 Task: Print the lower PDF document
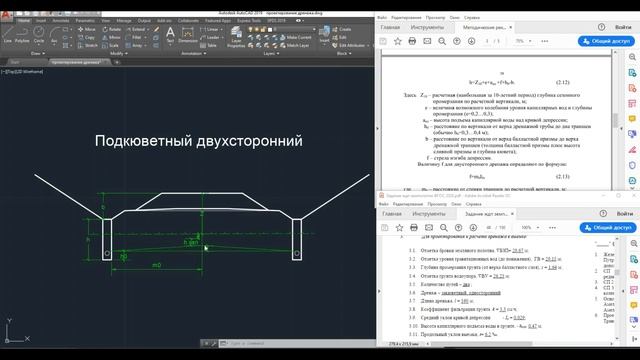click(x=414, y=227)
